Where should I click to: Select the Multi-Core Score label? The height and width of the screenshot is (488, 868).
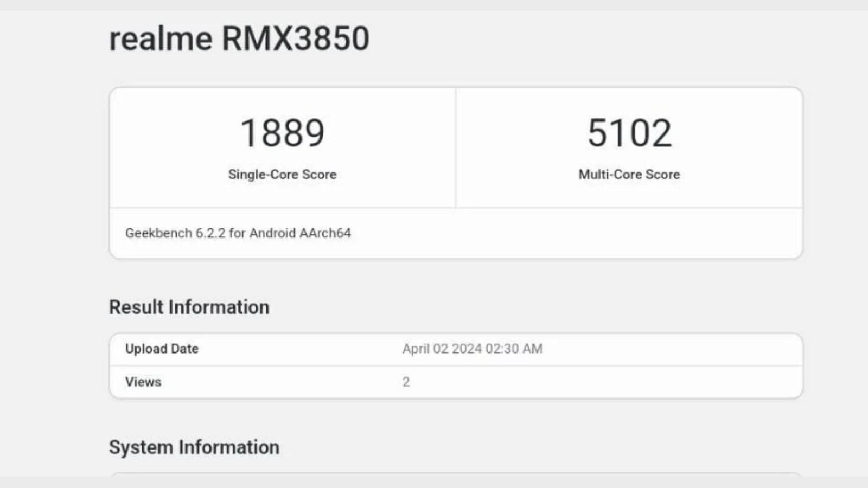(629, 175)
